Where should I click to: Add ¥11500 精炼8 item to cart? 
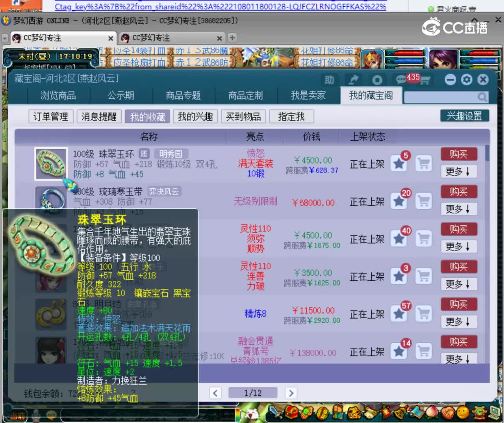click(x=424, y=314)
